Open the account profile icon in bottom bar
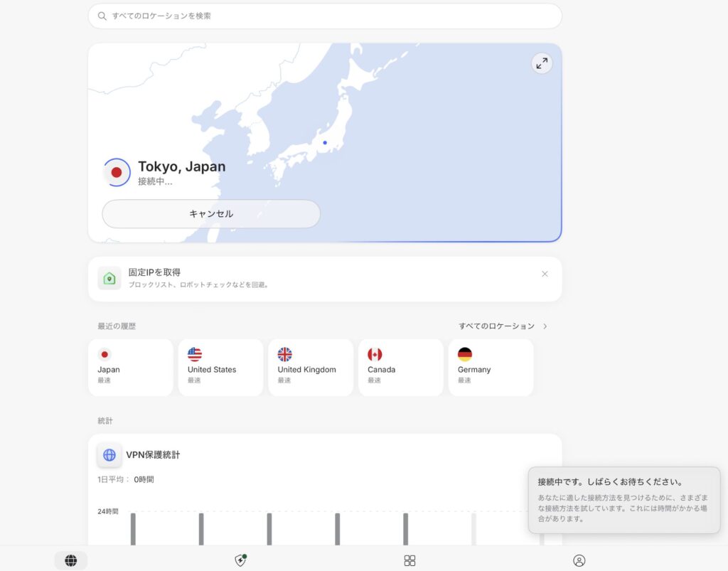Screen dimensions: 728x571 (x=579, y=560)
